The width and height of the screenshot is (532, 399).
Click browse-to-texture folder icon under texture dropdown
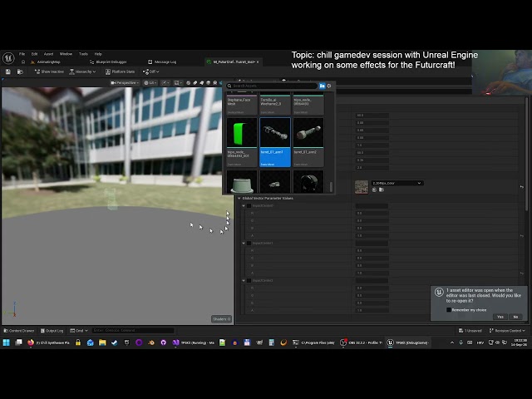(x=382, y=190)
